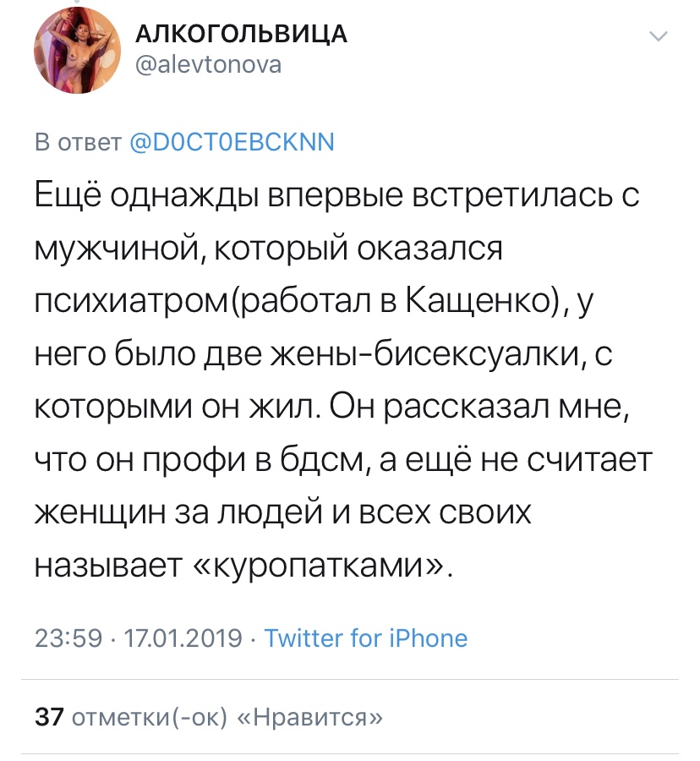
Task: Open the Twitter for iPhone source link
Action: coord(366,638)
